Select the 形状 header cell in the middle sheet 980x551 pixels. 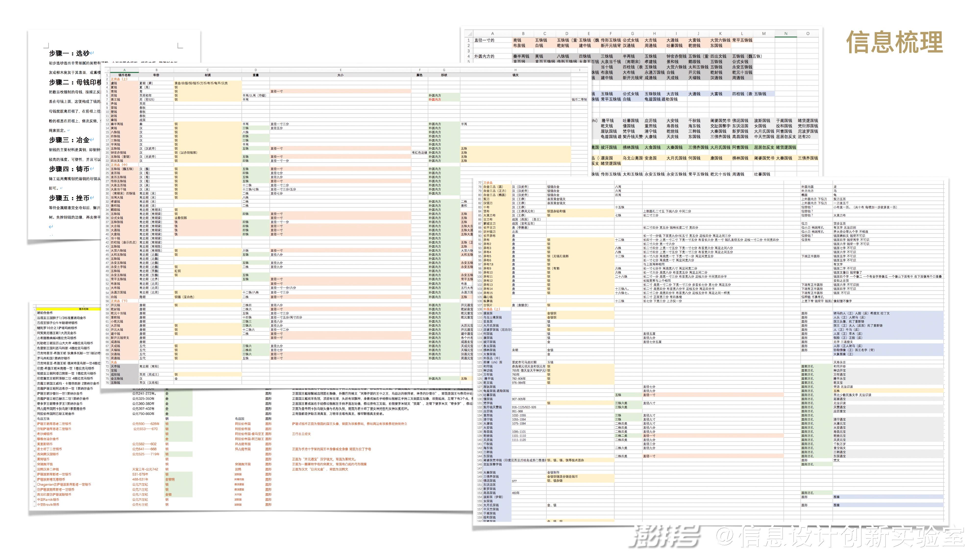point(444,75)
